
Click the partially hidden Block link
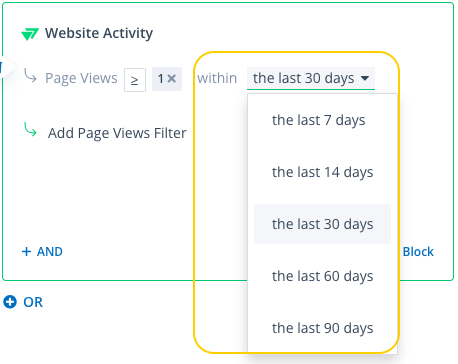[418, 252]
